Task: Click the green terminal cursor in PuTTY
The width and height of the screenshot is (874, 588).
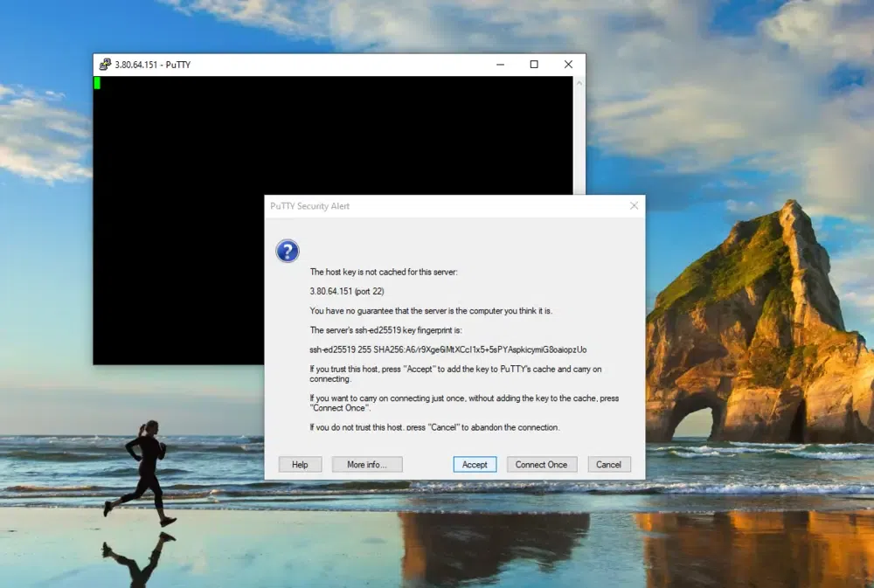Action: coord(97,83)
